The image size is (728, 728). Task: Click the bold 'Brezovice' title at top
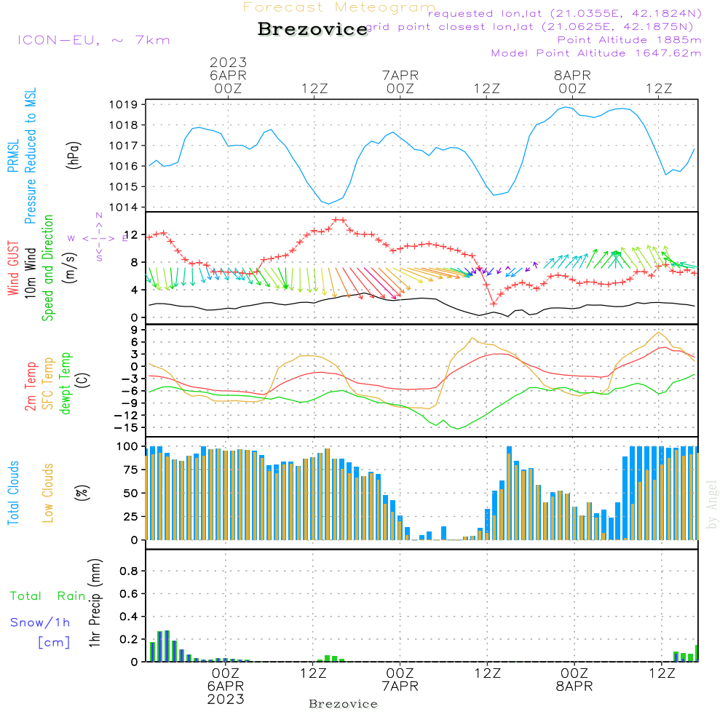coord(313,29)
